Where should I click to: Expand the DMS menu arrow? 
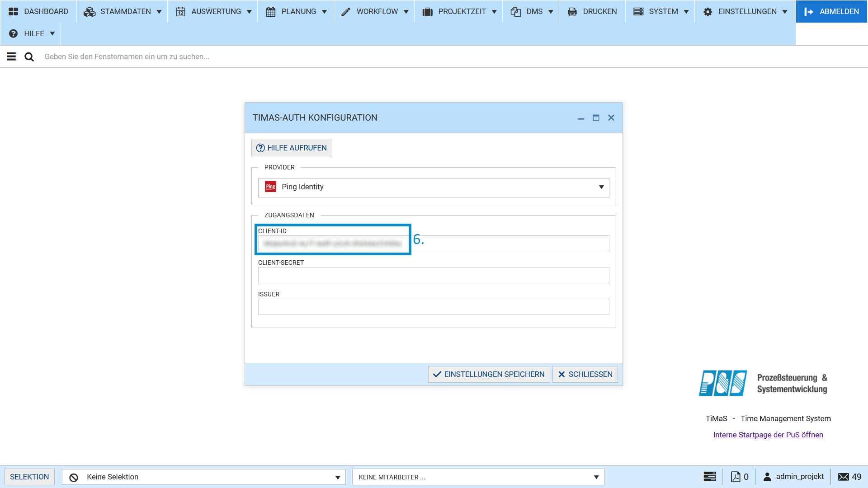[551, 12]
